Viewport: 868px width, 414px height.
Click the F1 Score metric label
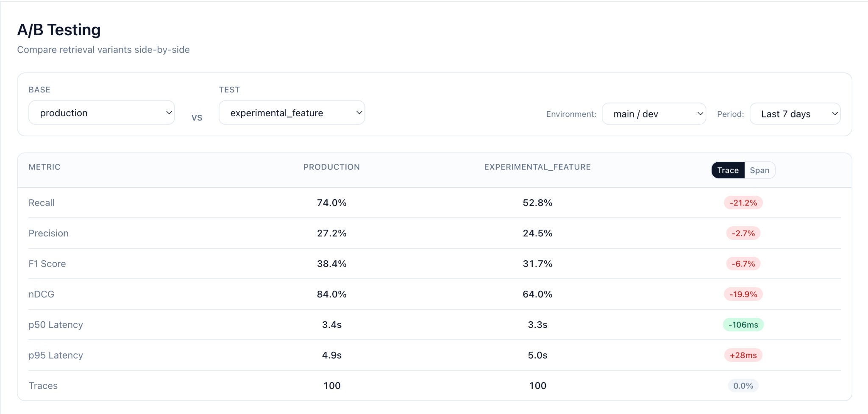47,264
